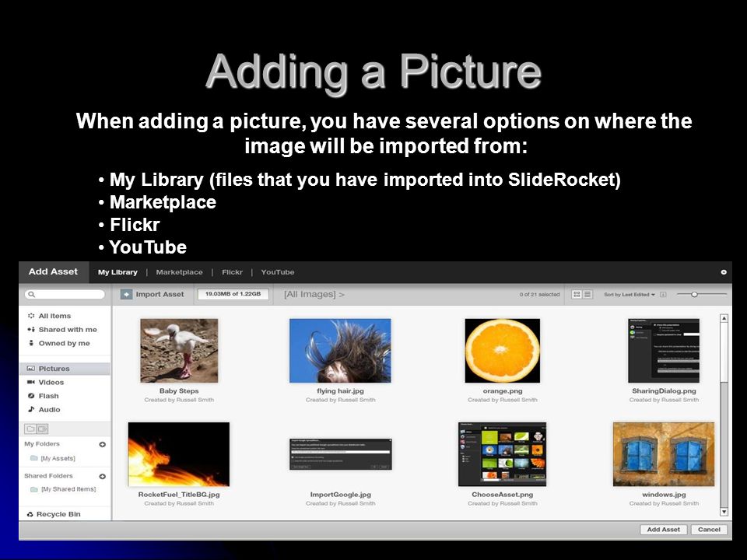This screenshot has width=747, height=560.
Task: Click the add Shared Folders plus icon
Action: coord(103,476)
